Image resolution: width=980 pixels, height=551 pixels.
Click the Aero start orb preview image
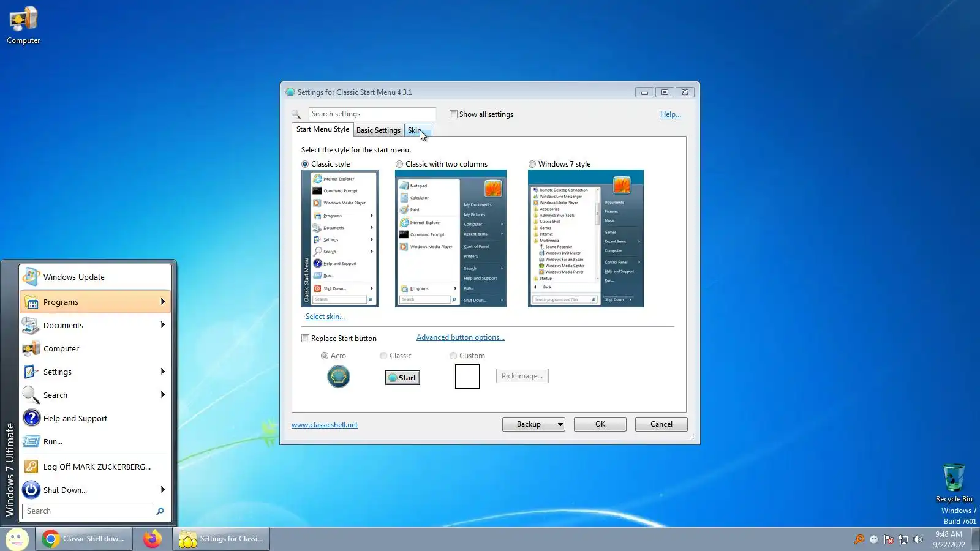click(339, 377)
